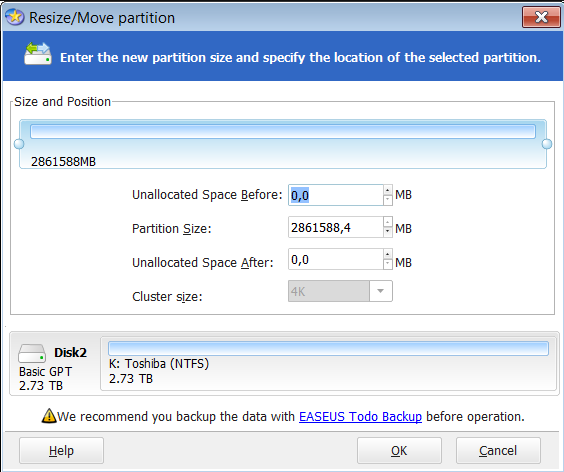Focus the Unallocated Space Before field

336,195
